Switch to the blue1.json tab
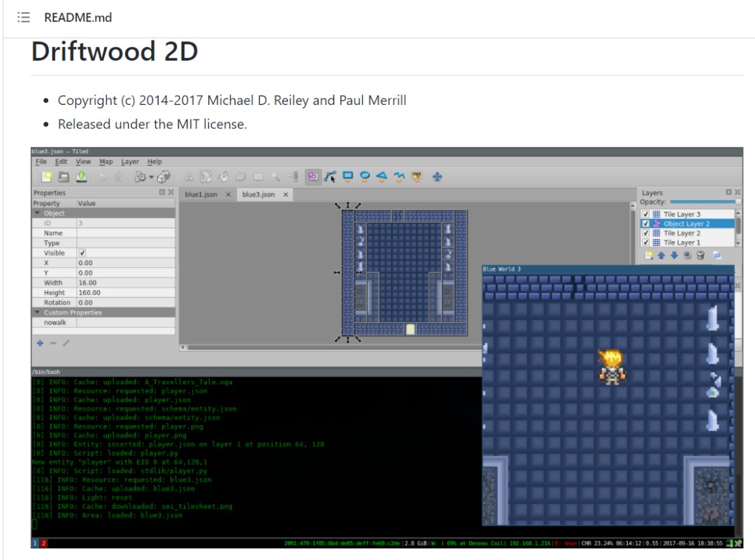Viewport: 755px width, 560px height. [201, 194]
